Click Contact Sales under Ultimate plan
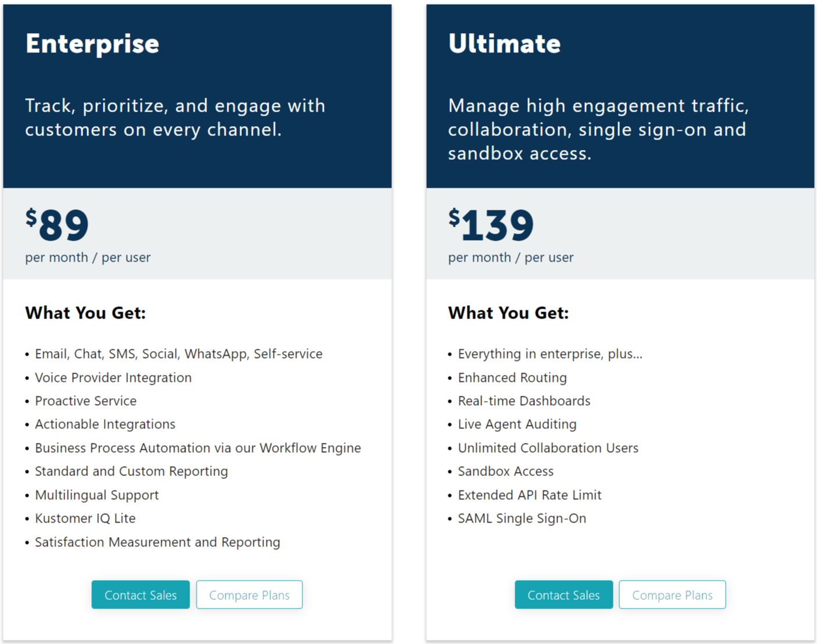 (563, 595)
